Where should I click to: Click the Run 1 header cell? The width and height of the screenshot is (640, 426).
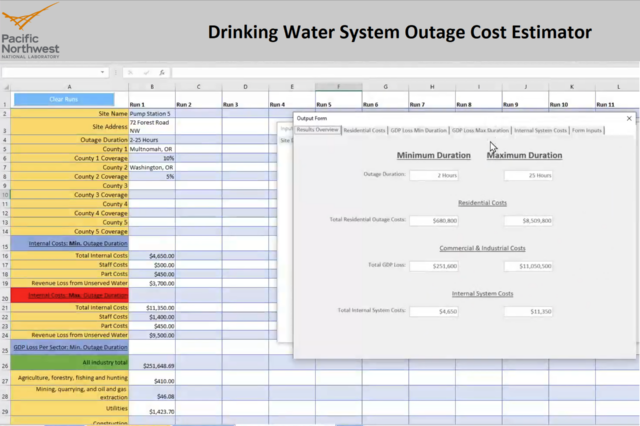152,100
